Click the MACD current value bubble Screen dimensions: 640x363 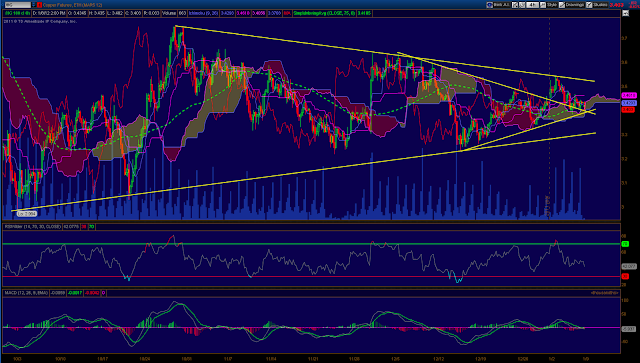coord(629,328)
